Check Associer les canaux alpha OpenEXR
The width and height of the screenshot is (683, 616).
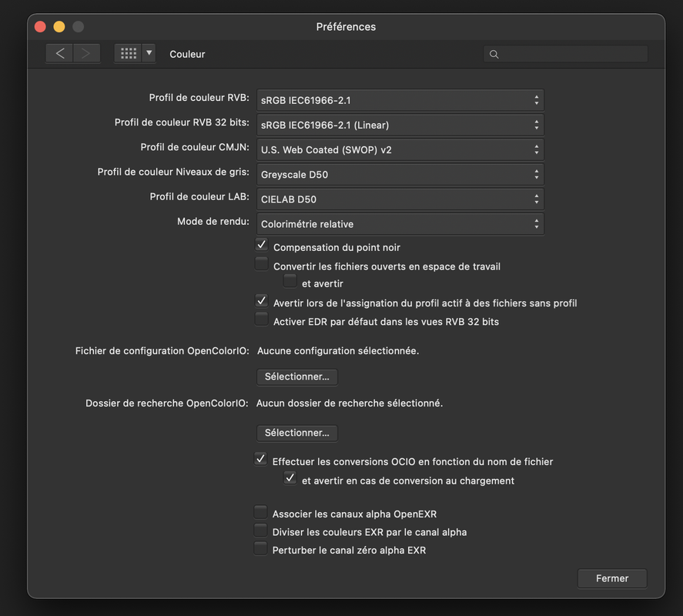[260, 512]
